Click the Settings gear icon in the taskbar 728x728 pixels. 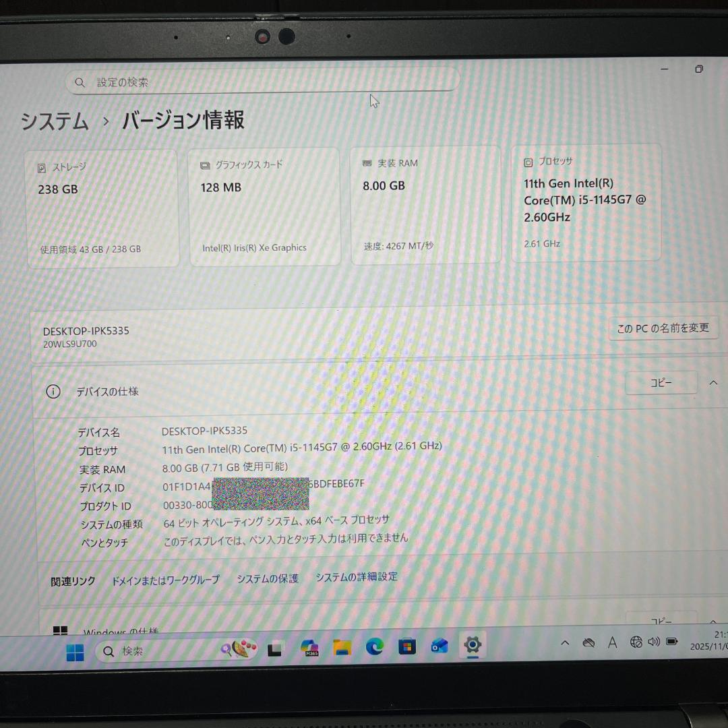[473, 646]
